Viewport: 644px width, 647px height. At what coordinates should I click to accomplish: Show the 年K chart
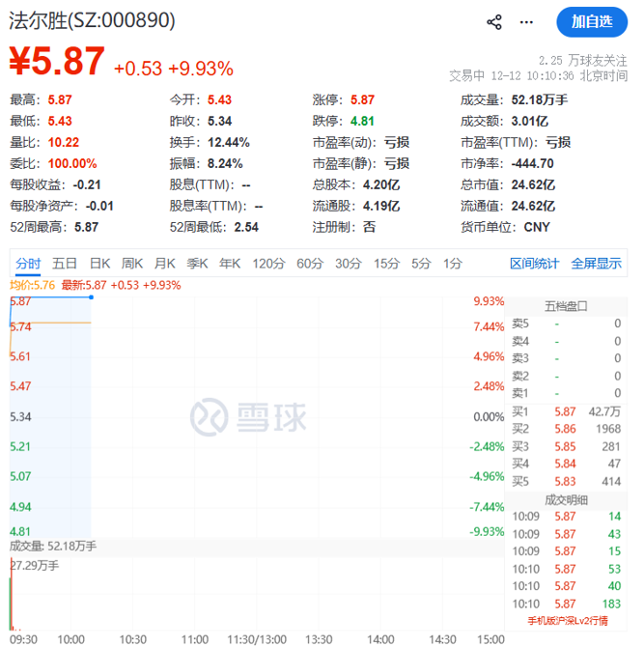click(230, 264)
